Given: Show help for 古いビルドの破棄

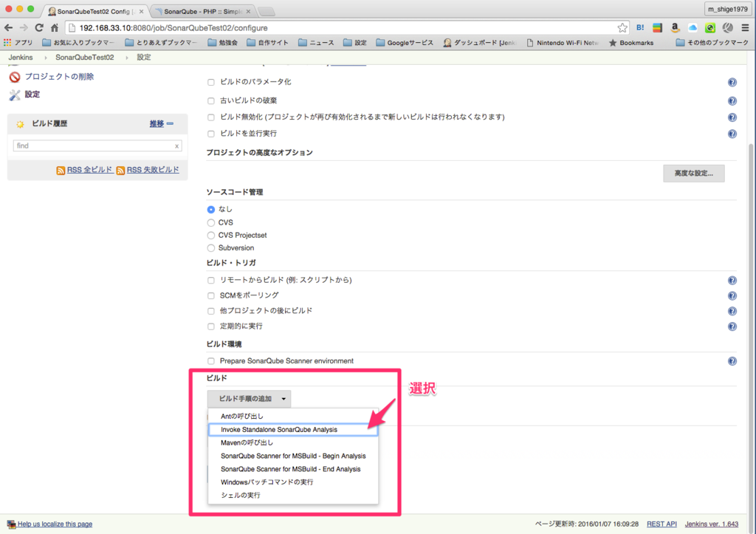Looking at the screenshot, I should point(732,101).
